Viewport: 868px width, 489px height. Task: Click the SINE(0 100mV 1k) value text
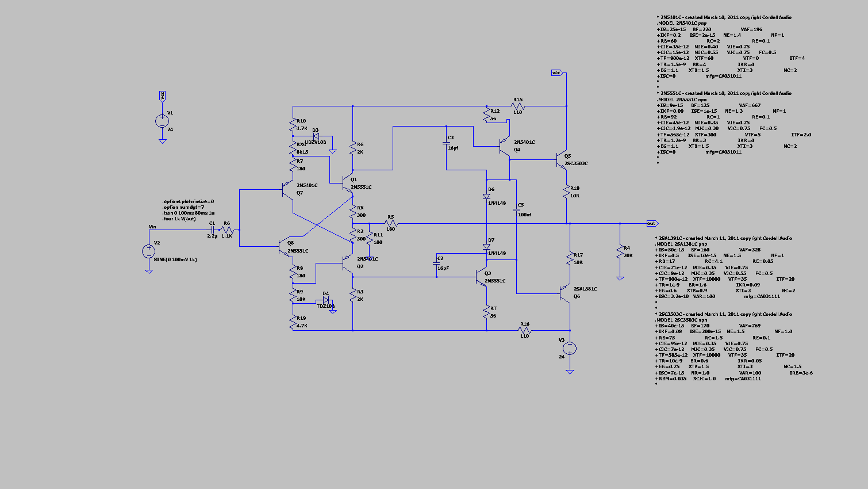pos(175,259)
